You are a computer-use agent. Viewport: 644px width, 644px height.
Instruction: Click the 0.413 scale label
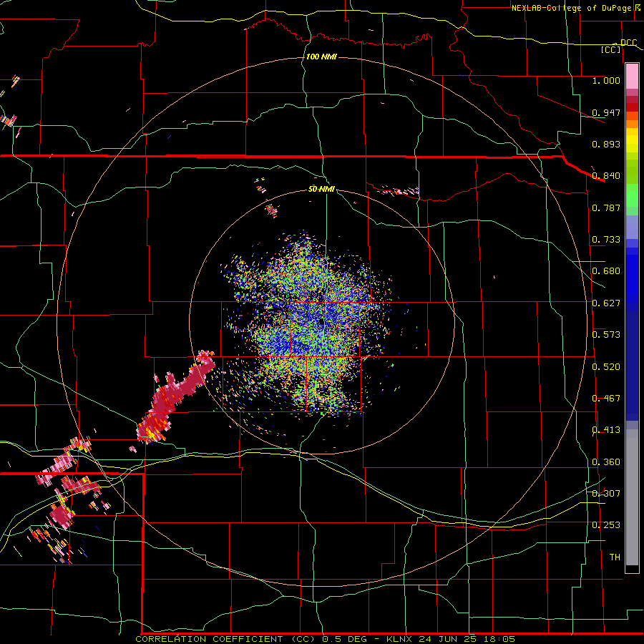click(606, 430)
